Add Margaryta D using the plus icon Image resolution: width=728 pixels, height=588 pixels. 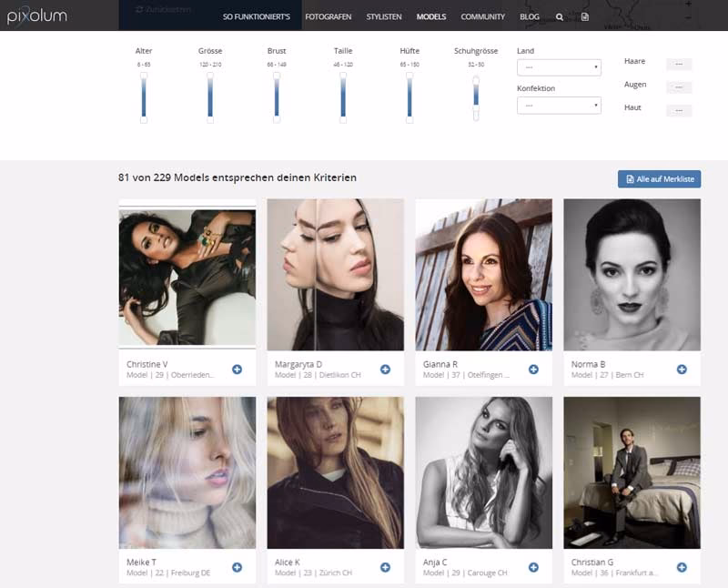click(385, 369)
